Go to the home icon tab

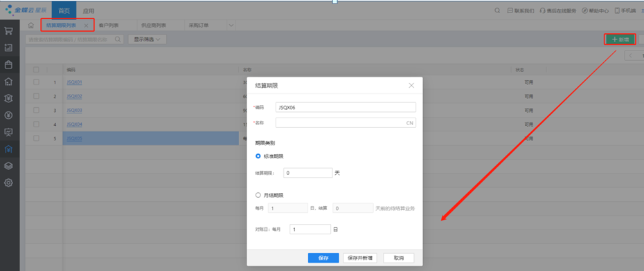click(30, 26)
